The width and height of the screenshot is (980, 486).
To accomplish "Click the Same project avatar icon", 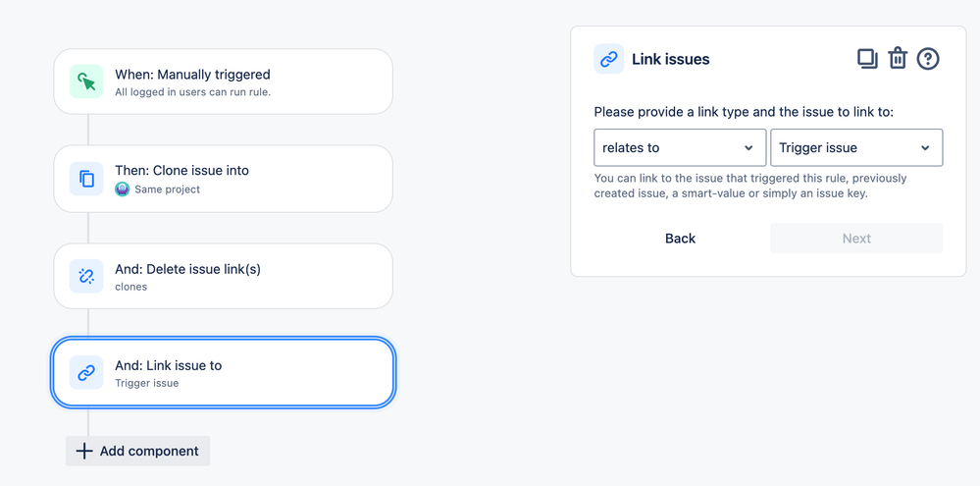I will click(123, 189).
